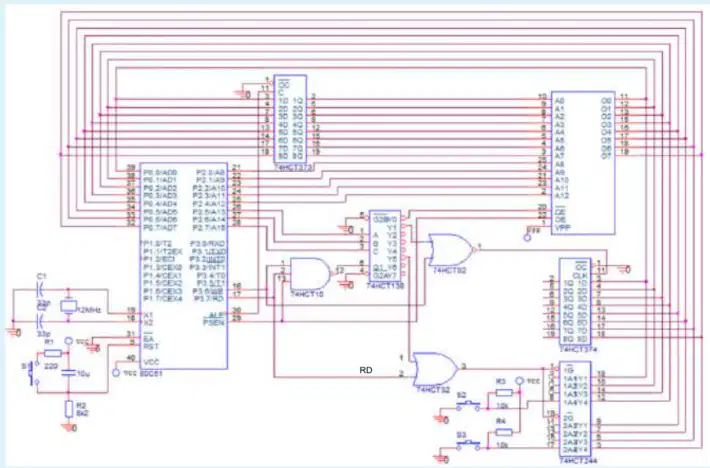Select capacitor C1 symbol

[40, 288]
